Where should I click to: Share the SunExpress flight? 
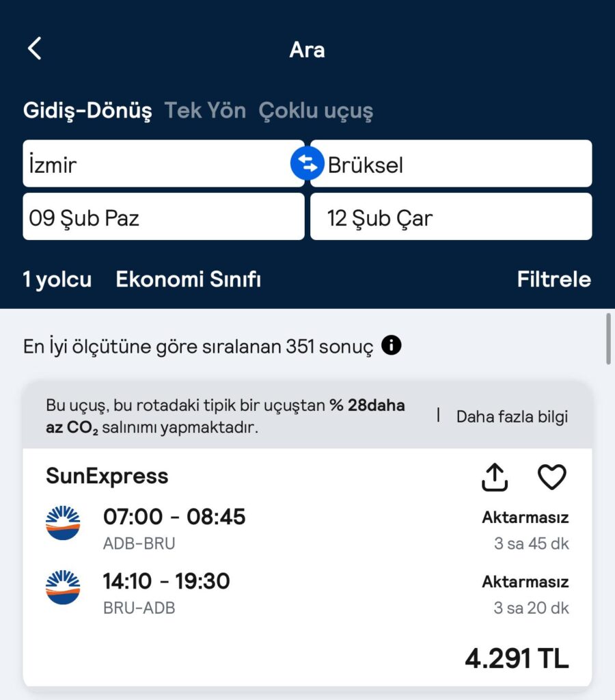click(x=495, y=477)
